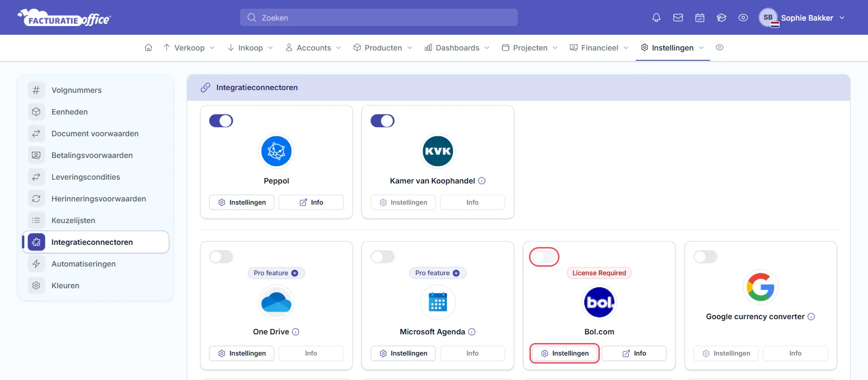868x380 pixels.
Task: Open Peppol Instellingen button
Action: (x=242, y=202)
